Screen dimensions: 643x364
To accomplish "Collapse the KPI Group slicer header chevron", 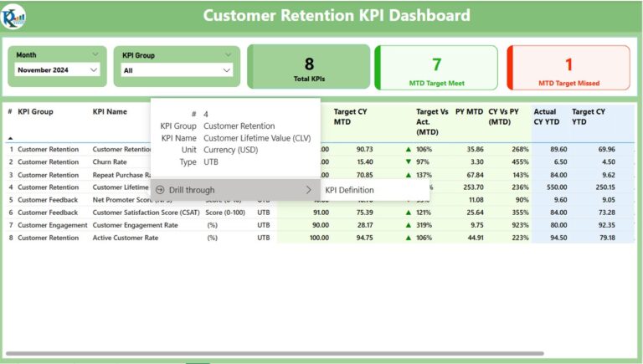I will (x=228, y=54).
